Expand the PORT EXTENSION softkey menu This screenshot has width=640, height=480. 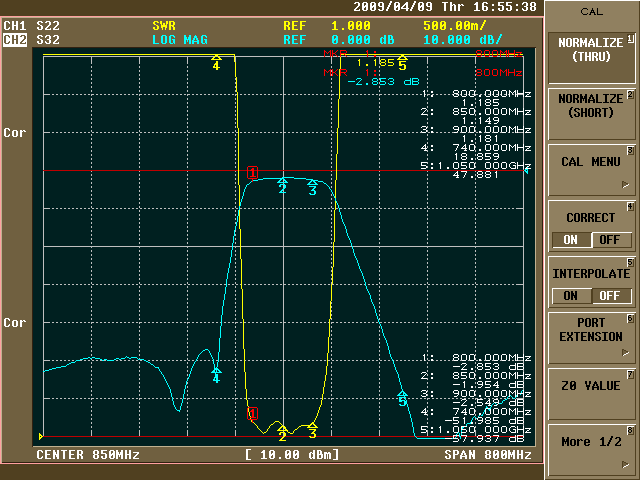591,330
